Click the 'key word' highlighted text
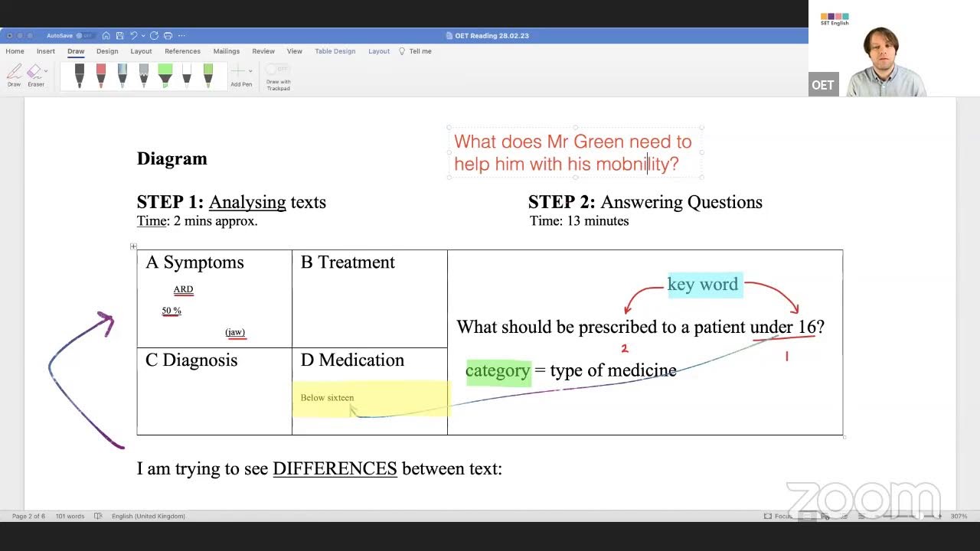The height and width of the screenshot is (551, 980). click(703, 285)
